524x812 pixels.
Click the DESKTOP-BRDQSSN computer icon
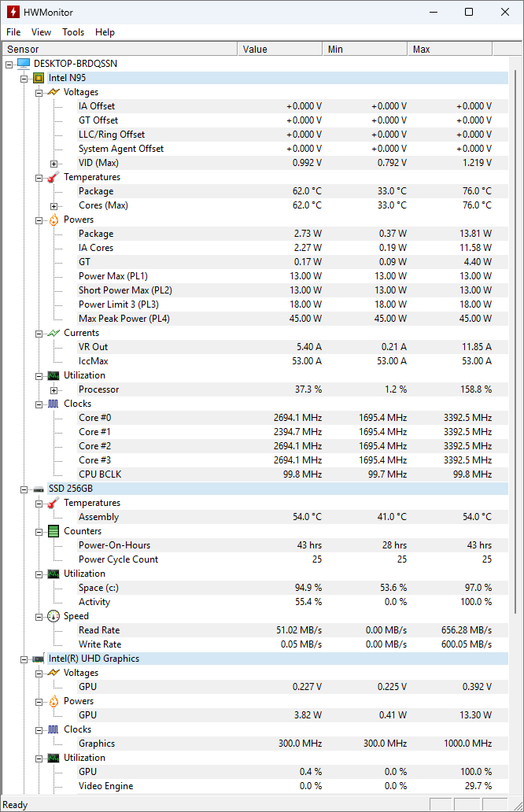[24, 64]
